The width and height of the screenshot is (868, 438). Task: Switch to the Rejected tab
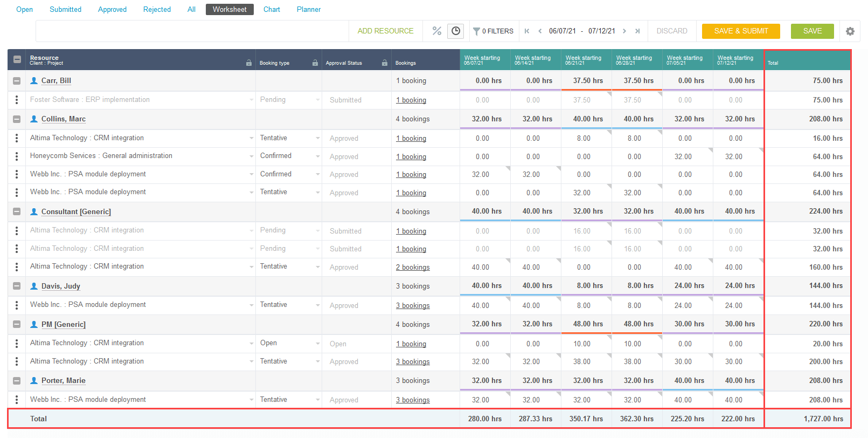coord(157,9)
